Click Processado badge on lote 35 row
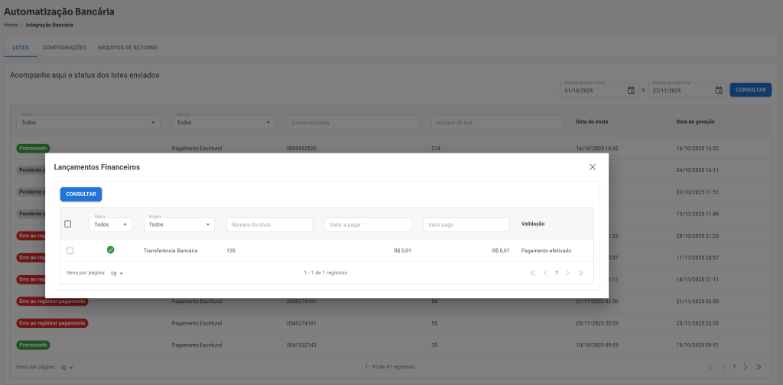783x385 pixels. (33, 345)
